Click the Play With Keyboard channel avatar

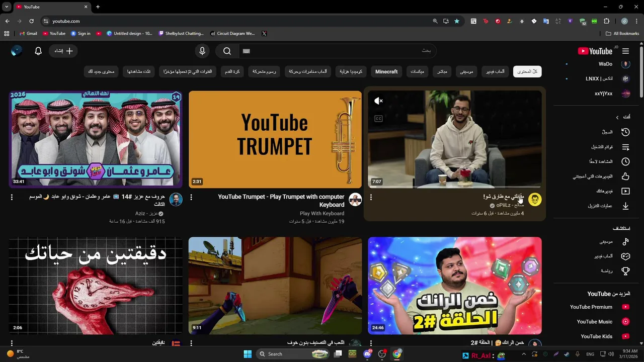tap(355, 200)
